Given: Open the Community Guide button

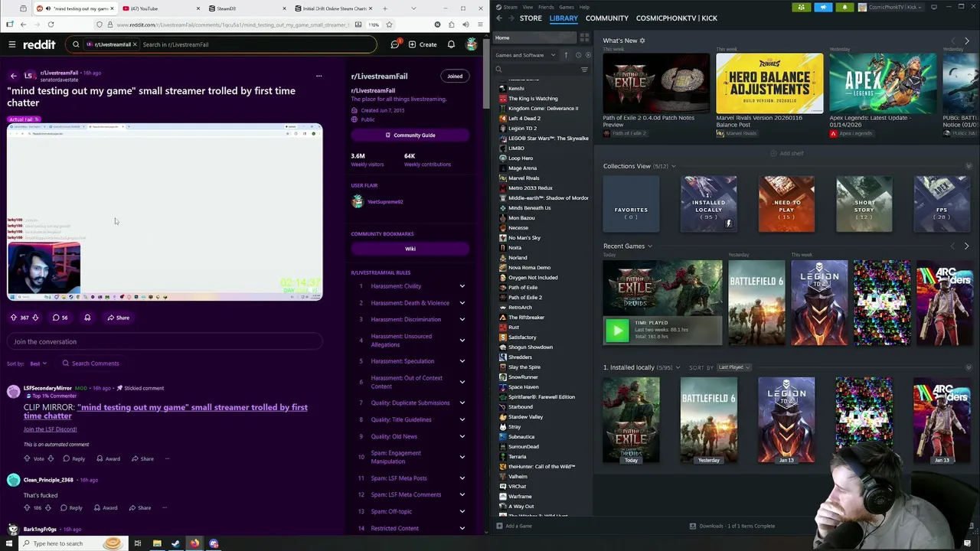Looking at the screenshot, I should click(x=410, y=135).
